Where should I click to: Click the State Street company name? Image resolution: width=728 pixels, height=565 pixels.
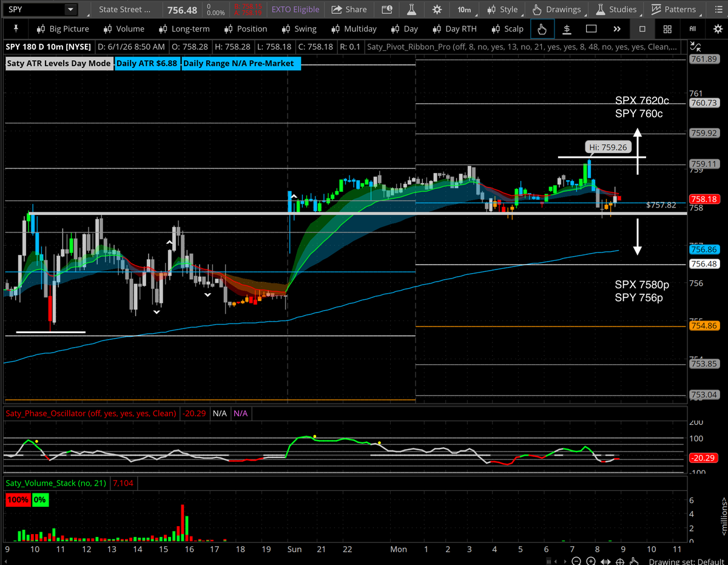(x=125, y=9)
